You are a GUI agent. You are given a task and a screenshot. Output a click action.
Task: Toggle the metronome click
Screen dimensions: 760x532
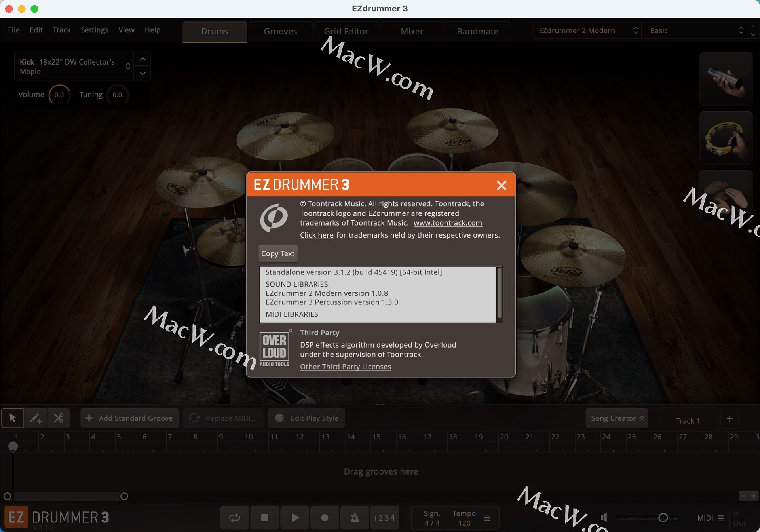(x=355, y=517)
